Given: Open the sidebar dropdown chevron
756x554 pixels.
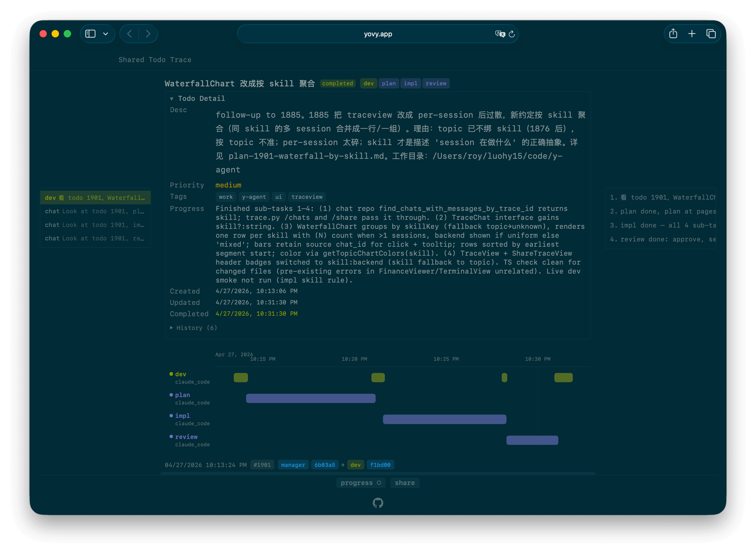Looking at the screenshot, I should (106, 33).
